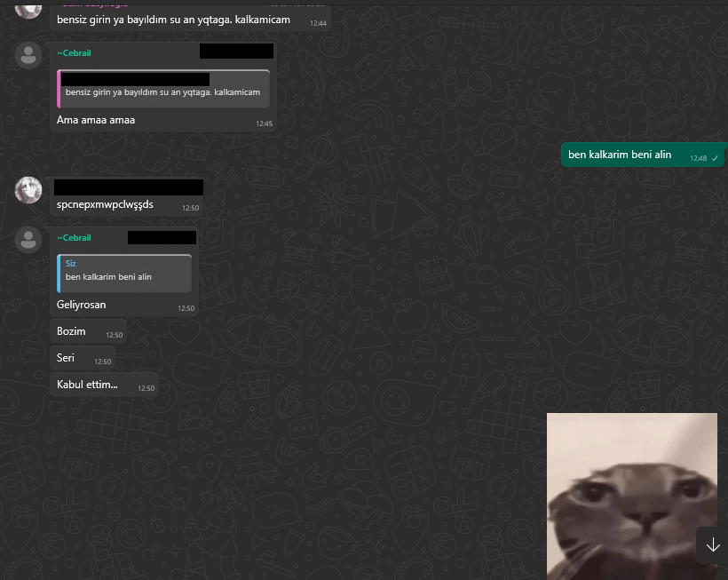This screenshot has height=580, width=728.
Task: Select the message 'Bozim'
Action: tap(88, 331)
